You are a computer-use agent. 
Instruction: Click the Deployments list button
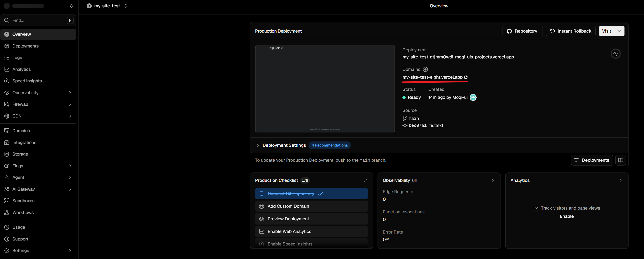[x=592, y=160]
